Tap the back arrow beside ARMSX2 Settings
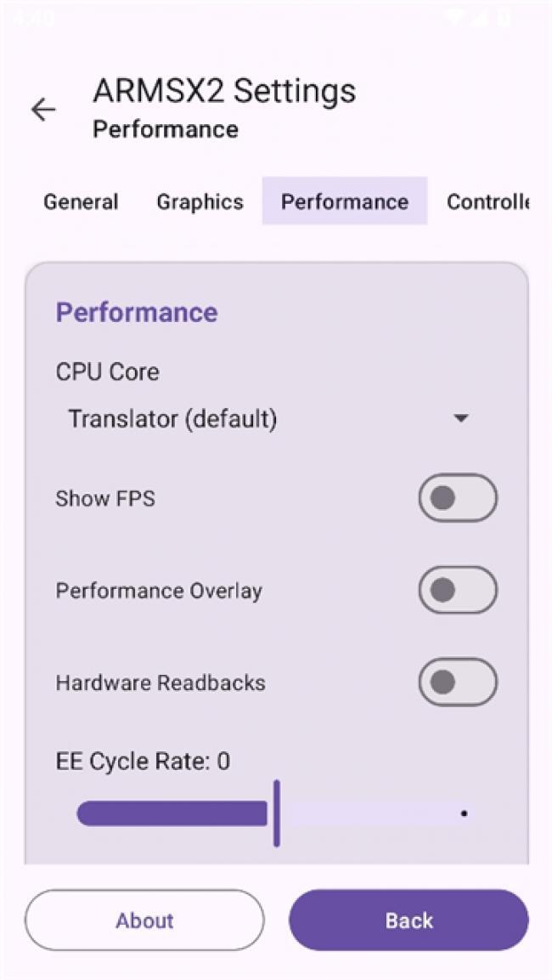This screenshot has height=980, width=552. click(43, 110)
